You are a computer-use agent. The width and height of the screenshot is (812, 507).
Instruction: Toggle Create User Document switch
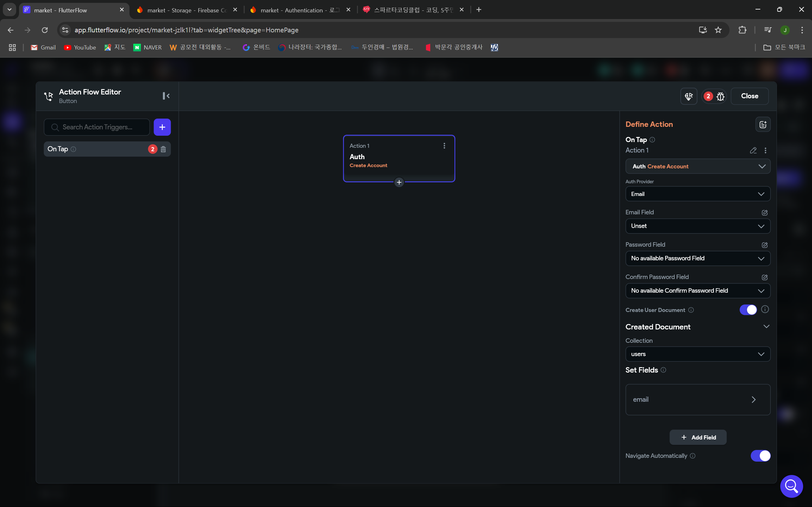click(x=748, y=310)
